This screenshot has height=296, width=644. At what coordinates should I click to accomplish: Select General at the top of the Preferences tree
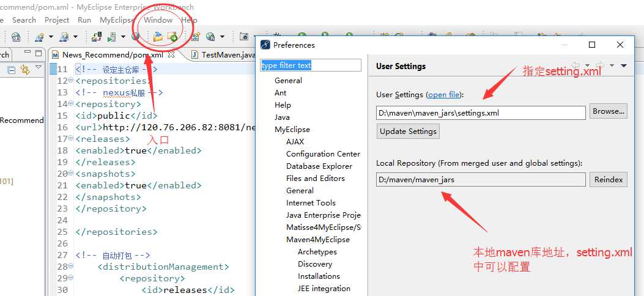288,81
